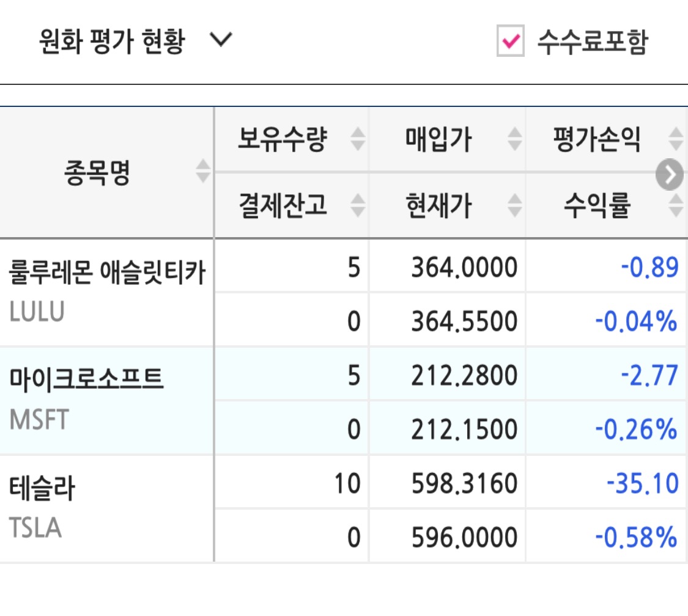Click the -0.89 profit/loss value
Viewport: 688px width, 616px height.
point(649,268)
